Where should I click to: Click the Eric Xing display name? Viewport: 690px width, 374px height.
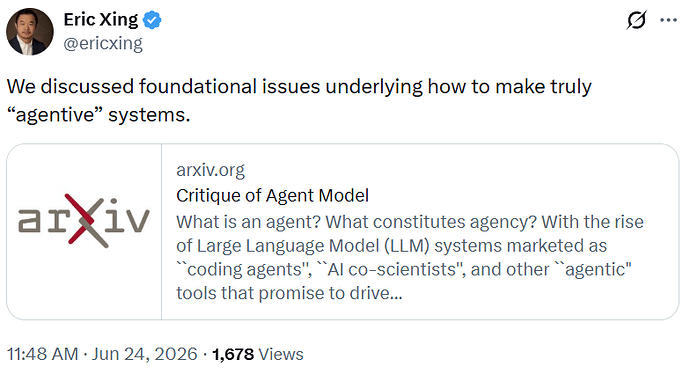101,20
